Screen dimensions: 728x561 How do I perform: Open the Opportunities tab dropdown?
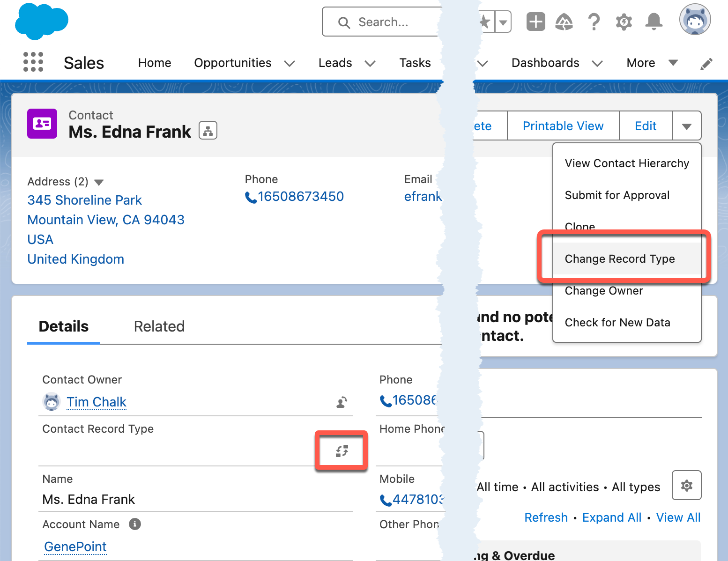(x=290, y=63)
